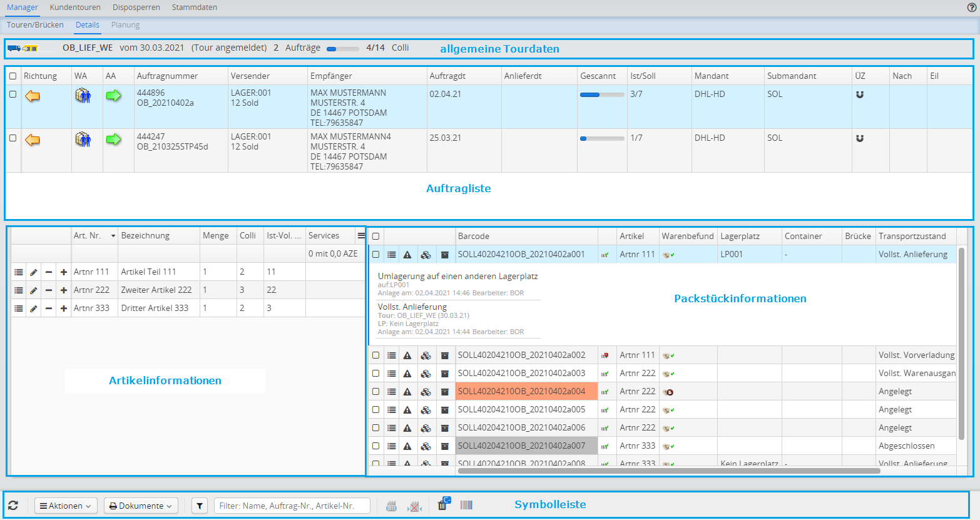Image resolution: width=980 pixels, height=520 pixels.
Task: Click the red scan status icon of a002
Action: [x=605, y=355]
